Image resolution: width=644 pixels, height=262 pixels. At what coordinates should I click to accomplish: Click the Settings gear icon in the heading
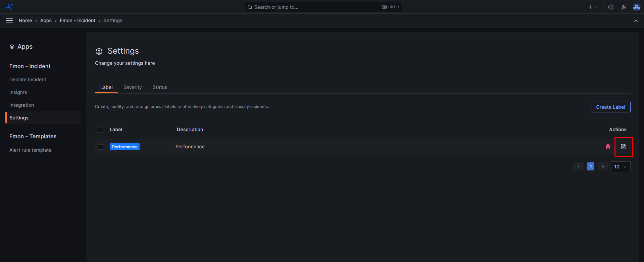click(99, 51)
